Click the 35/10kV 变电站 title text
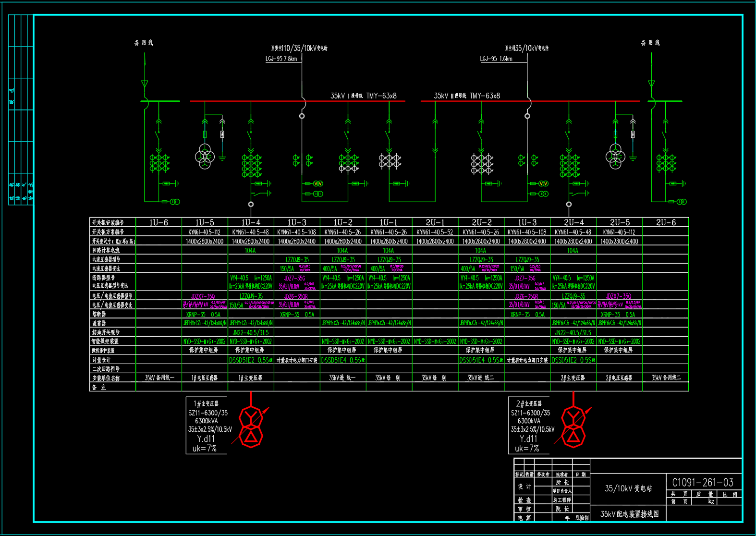Image resolution: width=756 pixels, height=536 pixels. (628, 488)
